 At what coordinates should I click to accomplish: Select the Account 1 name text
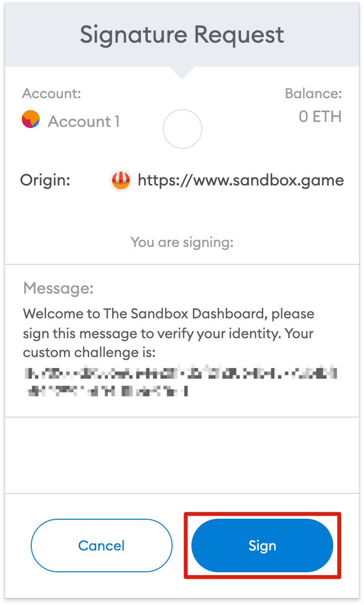pos(83,121)
